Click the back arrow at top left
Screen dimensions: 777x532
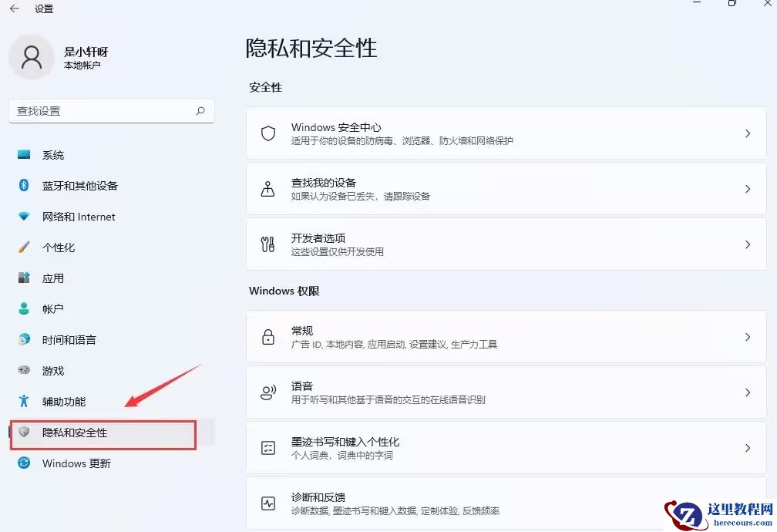pyautogui.click(x=15, y=8)
